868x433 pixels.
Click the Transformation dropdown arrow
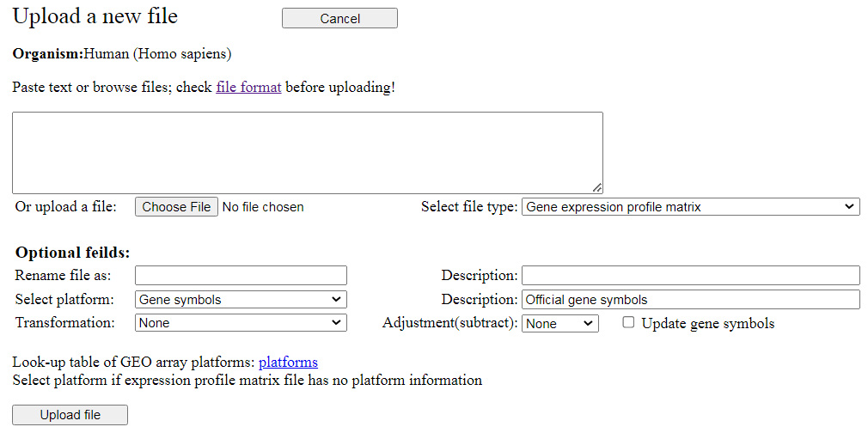coord(336,323)
